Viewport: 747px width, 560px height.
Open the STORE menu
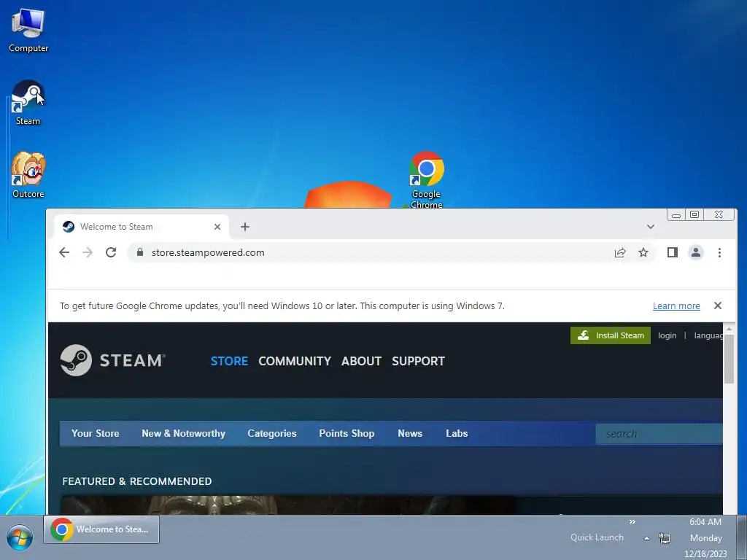click(x=229, y=361)
